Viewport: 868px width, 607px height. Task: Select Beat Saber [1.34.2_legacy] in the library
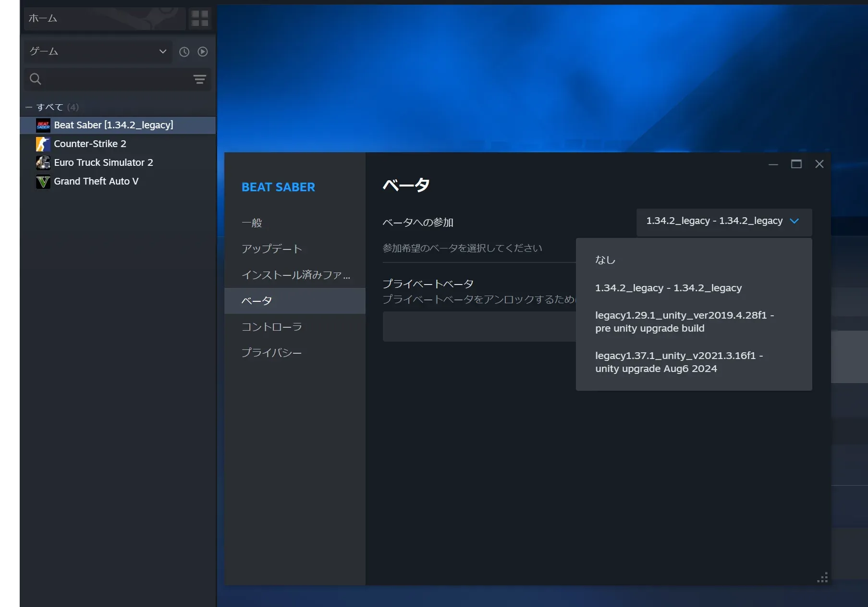[x=113, y=125]
